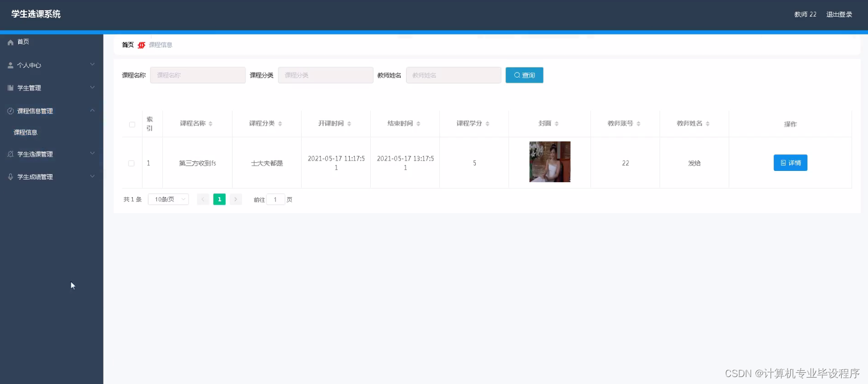
Task: Expand 学生选课管理 menu chevron
Action: click(x=92, y=153)
